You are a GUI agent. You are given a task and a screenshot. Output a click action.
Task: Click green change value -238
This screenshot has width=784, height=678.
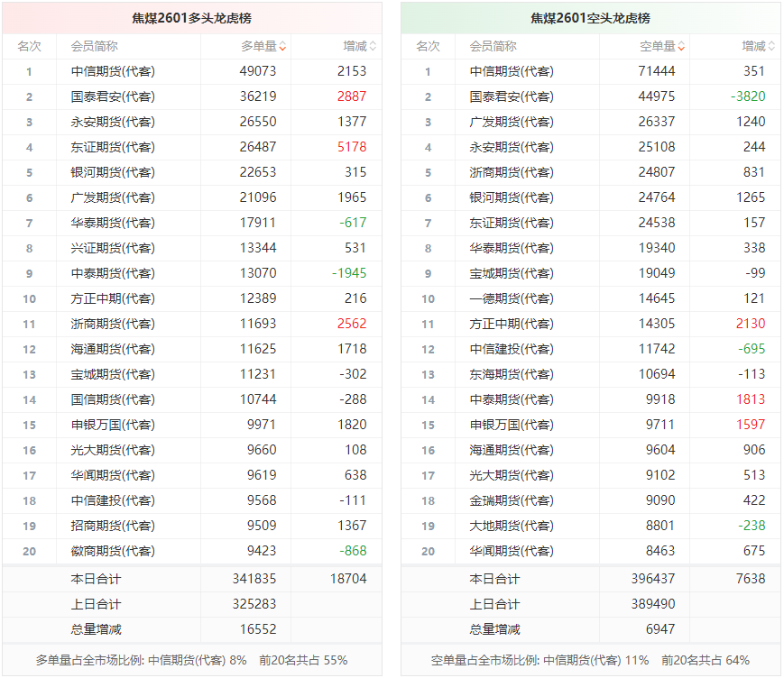(752, 526)
